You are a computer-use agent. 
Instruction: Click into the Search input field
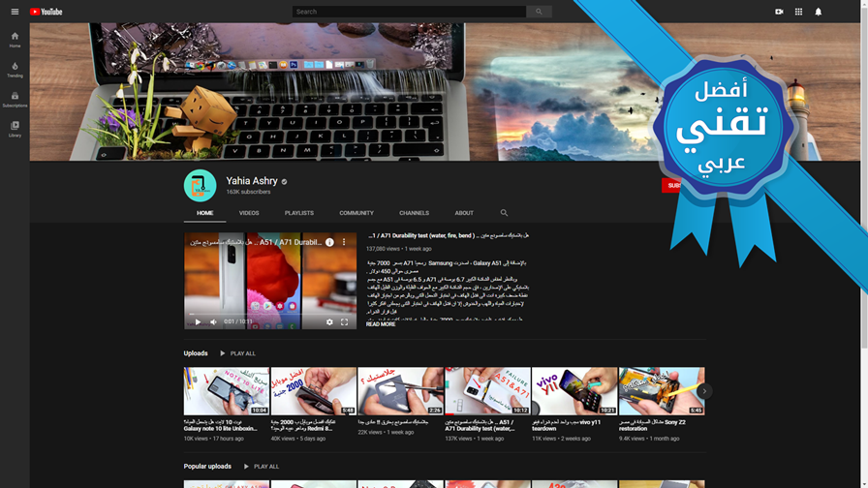pos(409,12)
